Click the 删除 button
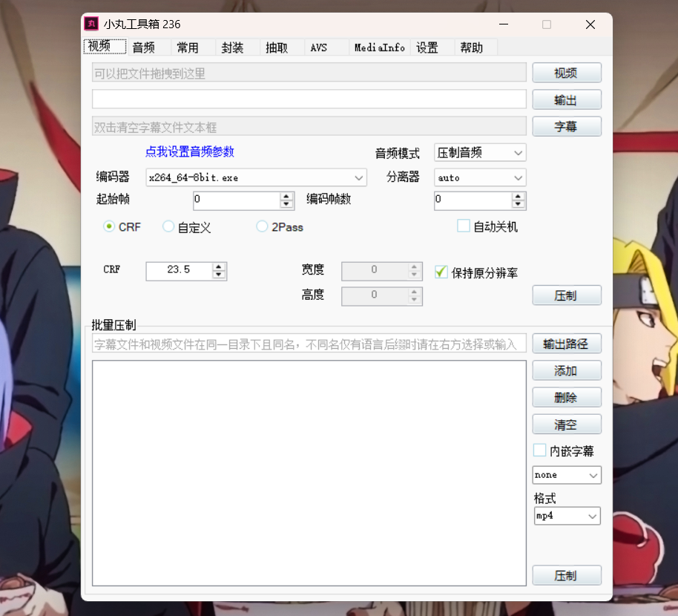Screen dimensions: 678x616 (567, 398)
